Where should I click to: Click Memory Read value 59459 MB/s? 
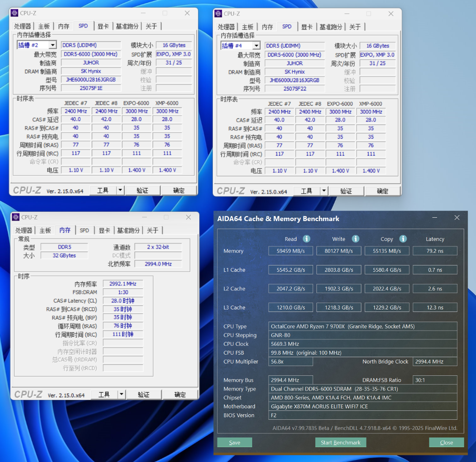(291, 251)
